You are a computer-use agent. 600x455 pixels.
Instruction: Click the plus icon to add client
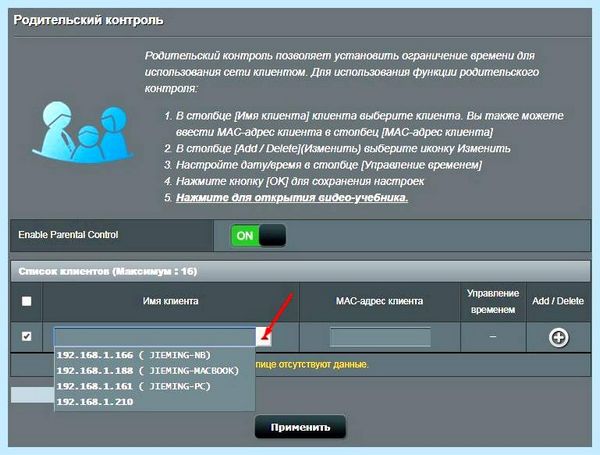coord(558,338)
